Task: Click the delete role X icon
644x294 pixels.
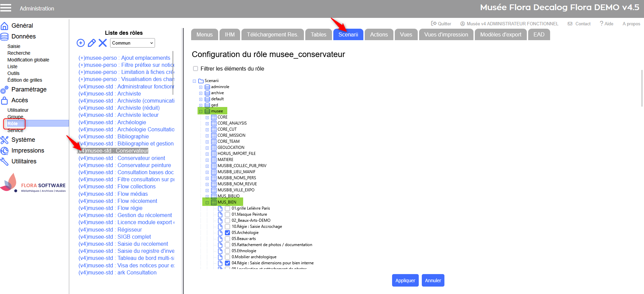Action: tap(103, 43)
